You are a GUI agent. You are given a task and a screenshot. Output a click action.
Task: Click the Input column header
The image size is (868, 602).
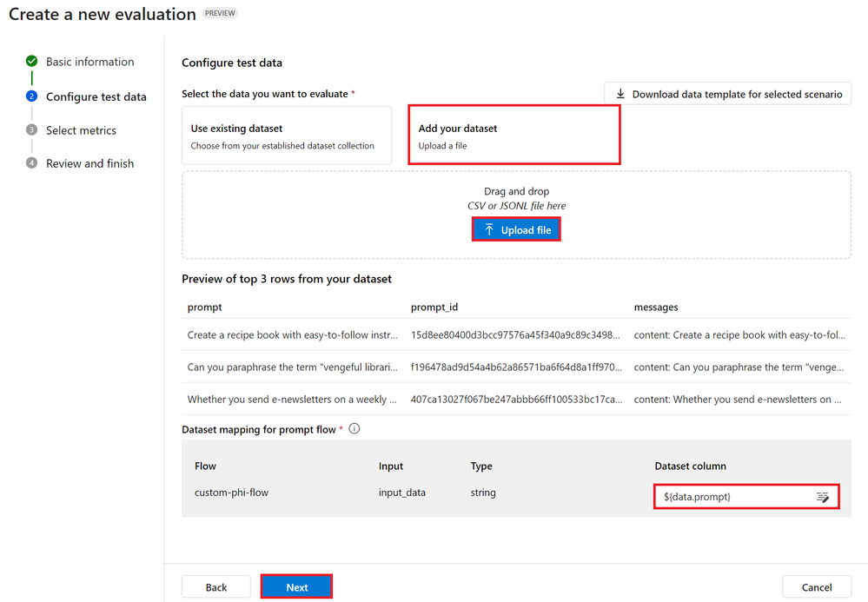(x=391, y=466)
